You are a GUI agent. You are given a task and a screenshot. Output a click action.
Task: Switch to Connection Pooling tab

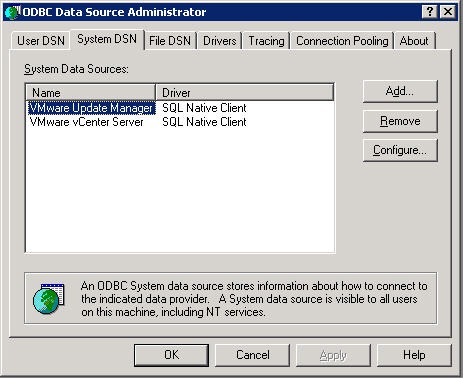[x=342, y=41]
